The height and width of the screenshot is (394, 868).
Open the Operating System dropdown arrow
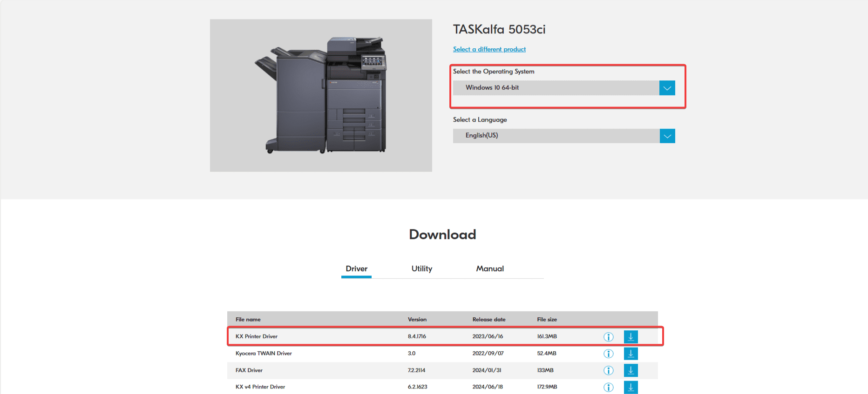coord(667,88)
